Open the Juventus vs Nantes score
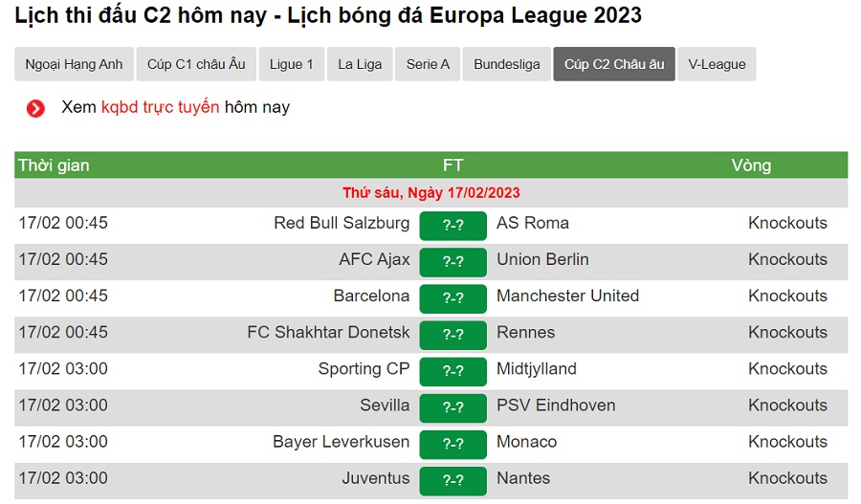 pyautogui.click(x=453, y=479)
